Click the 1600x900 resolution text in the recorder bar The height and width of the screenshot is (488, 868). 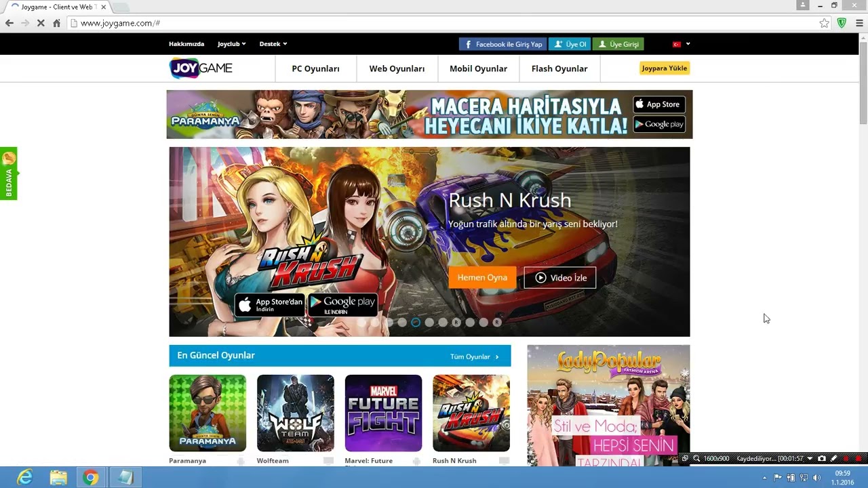click(716, 459)
